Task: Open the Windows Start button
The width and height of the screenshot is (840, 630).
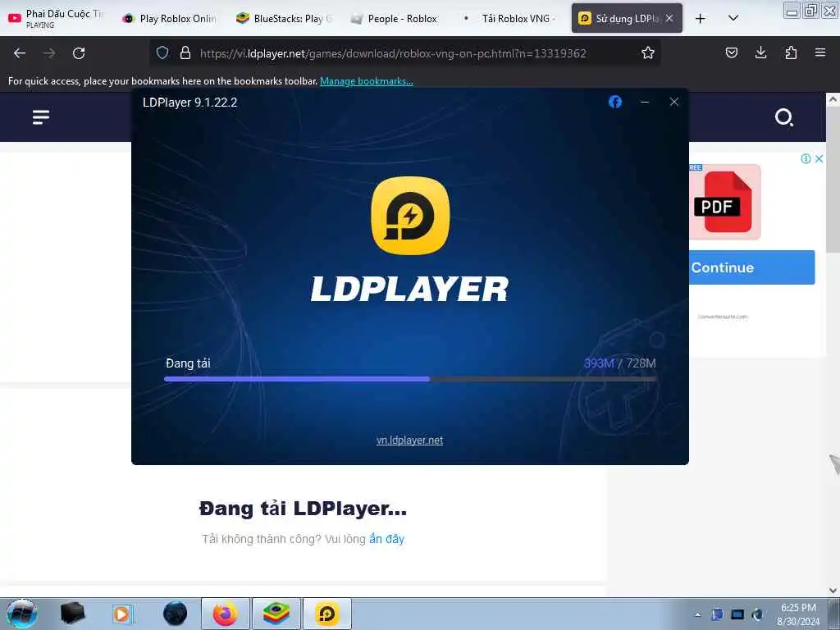Action: tap(21, 614)
